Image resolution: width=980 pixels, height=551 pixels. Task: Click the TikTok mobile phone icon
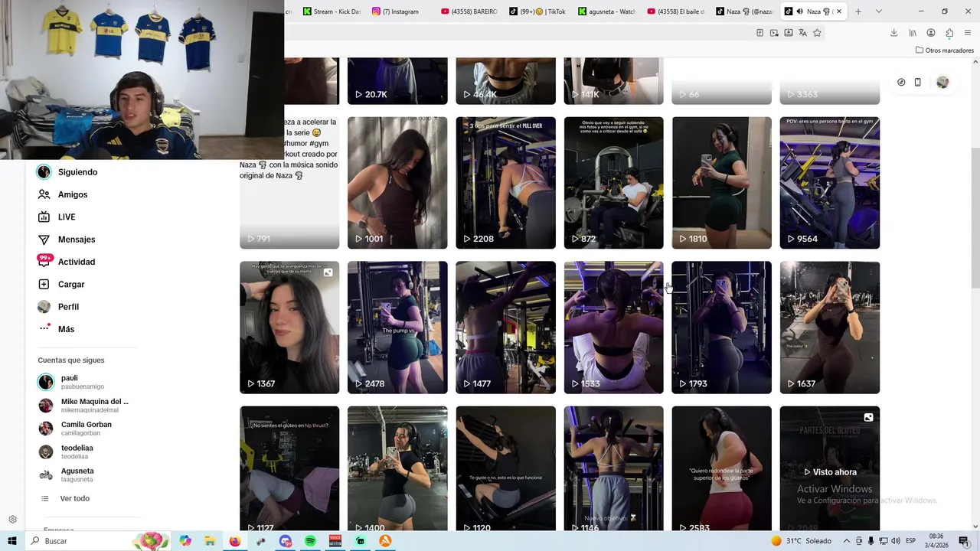917,82
